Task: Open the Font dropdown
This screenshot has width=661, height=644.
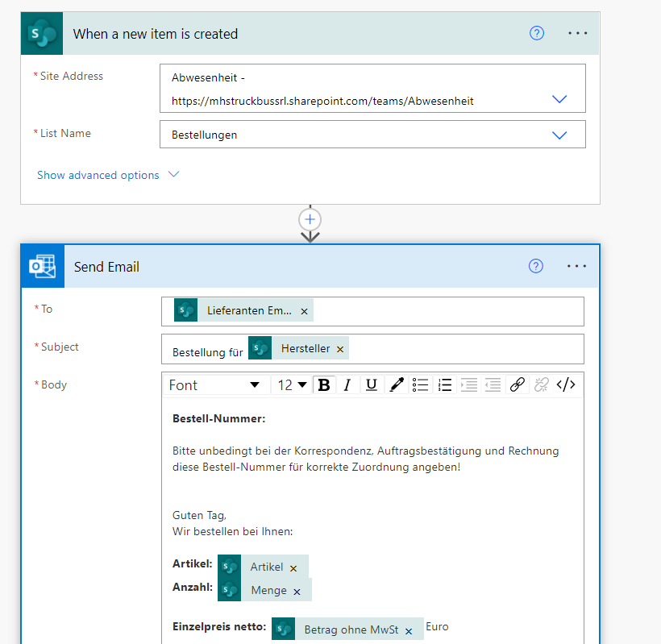Action: [214, 384]
